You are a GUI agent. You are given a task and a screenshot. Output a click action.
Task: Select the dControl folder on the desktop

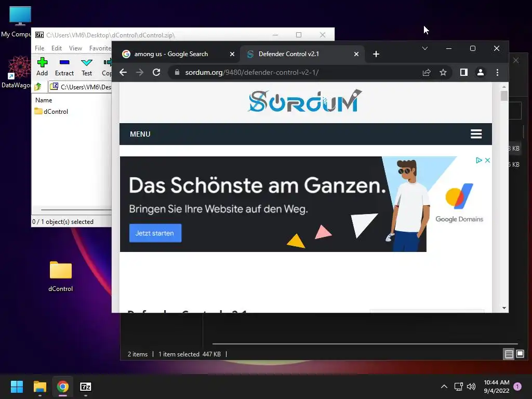point(60,276)
